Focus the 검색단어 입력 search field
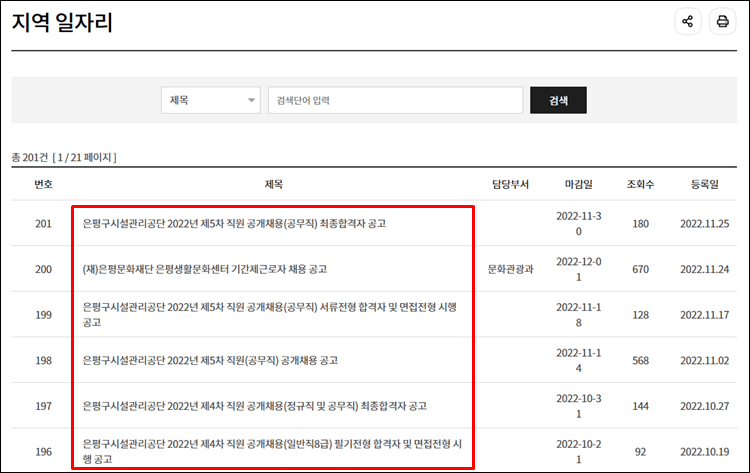Screen dimensions: 750x473 pos(396,100)
